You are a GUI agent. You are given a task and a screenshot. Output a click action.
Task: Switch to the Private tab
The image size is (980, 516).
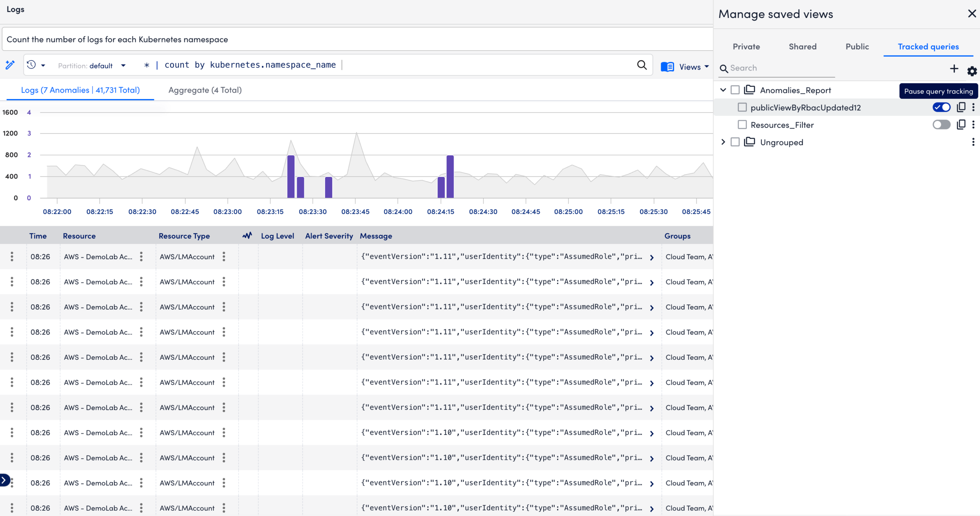(x=746, y=47)
